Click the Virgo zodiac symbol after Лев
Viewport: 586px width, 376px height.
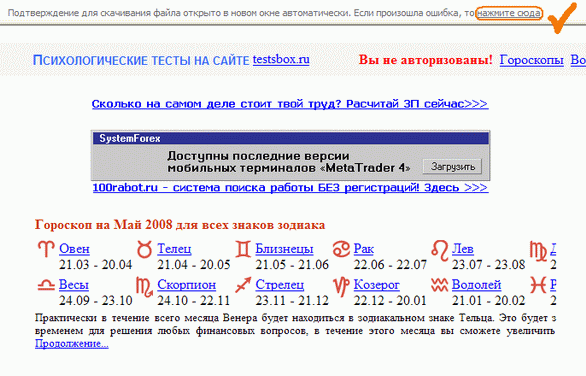click(539, 251)
